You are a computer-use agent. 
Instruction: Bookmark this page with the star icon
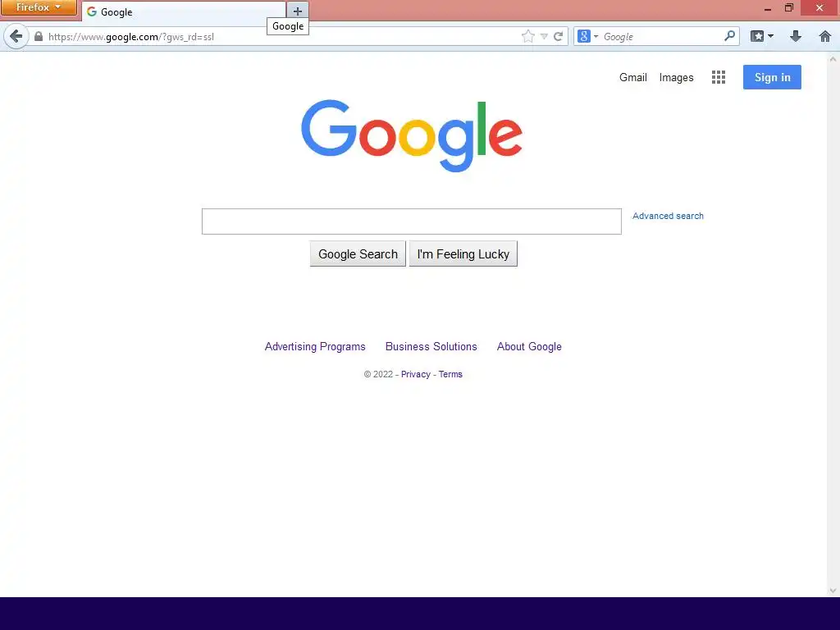(x=527, y=36)
